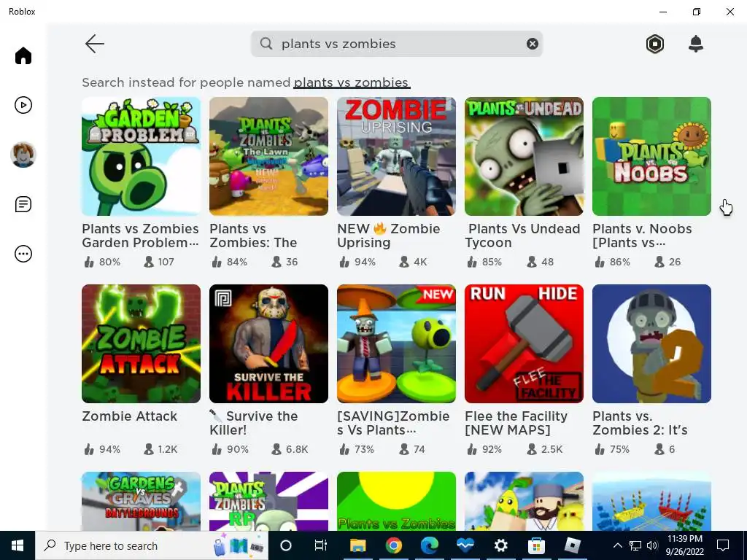Open the Plants vs. Zombies 2 thumbnail
Viewport: 747px width, 560px height.
point(651,344)
